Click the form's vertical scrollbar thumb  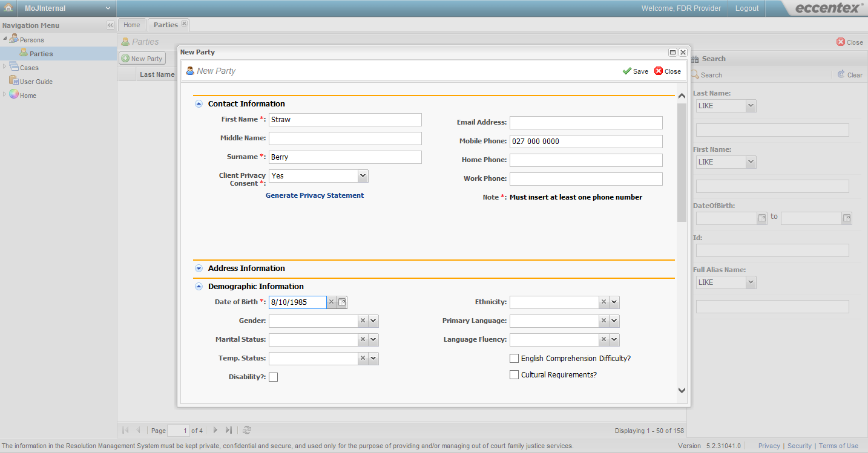pos(682,162)
